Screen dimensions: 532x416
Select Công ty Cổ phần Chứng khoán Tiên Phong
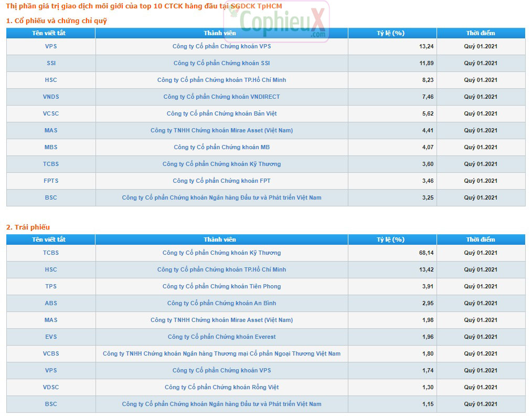click(221, 286)
